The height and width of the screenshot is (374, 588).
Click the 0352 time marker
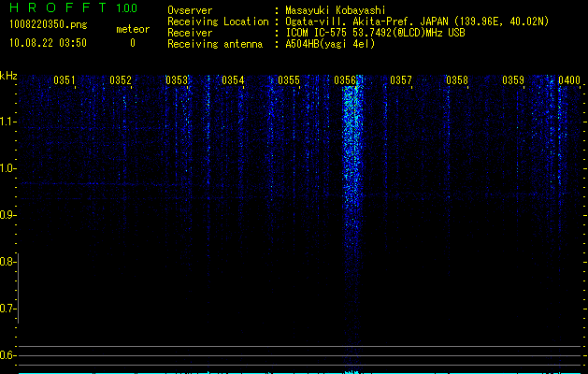(121, 80)
